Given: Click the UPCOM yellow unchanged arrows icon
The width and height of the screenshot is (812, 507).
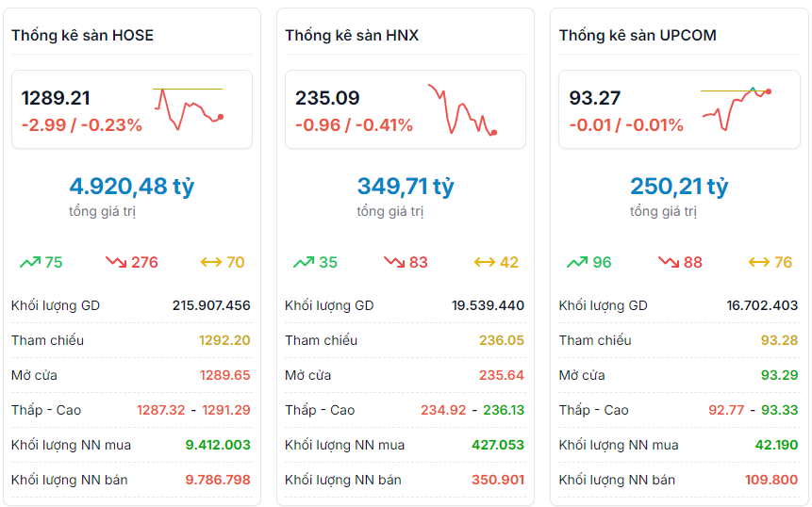Looking at the screenshot, I should point(758,262).
